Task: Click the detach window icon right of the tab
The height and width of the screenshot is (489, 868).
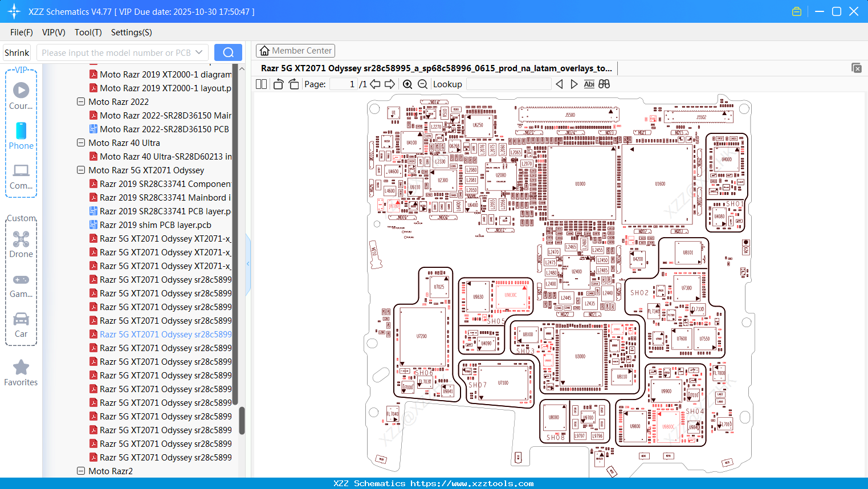Action: (857, 68)
